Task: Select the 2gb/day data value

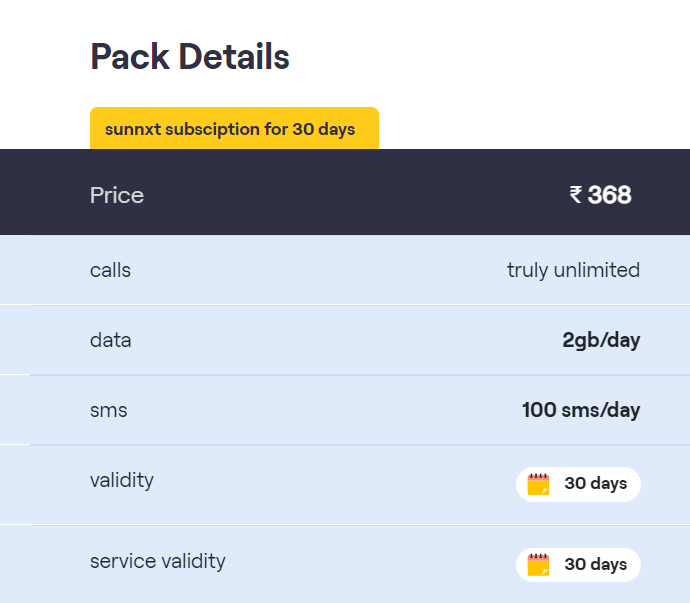Action: pyautogui.click(x=601, y=340)
